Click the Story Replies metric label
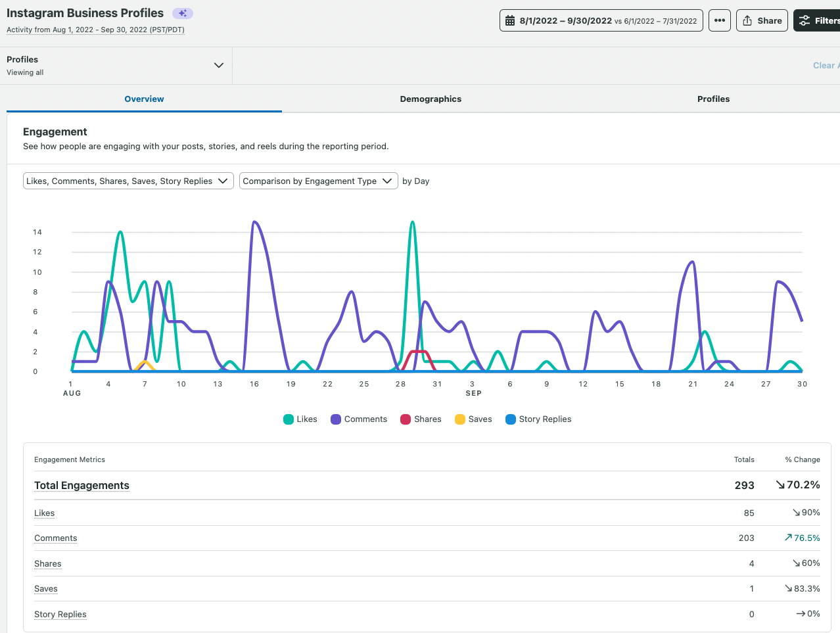Viewport: 840px width, 633px height. 60,614
